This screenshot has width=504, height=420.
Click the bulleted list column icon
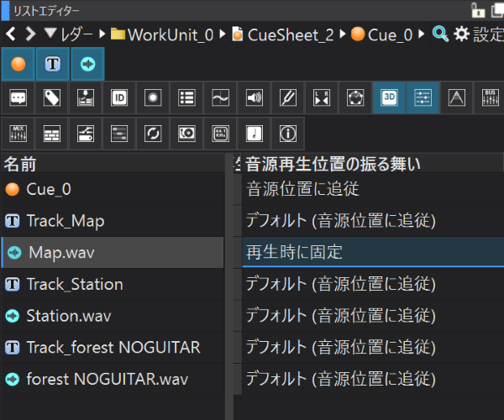click(x=186, y=97)
